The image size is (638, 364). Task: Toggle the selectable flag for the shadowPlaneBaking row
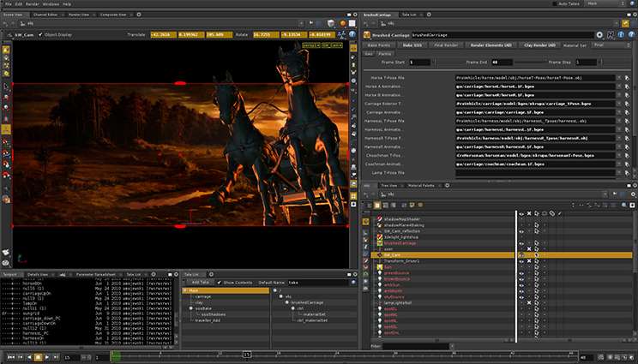click(537, 225)
